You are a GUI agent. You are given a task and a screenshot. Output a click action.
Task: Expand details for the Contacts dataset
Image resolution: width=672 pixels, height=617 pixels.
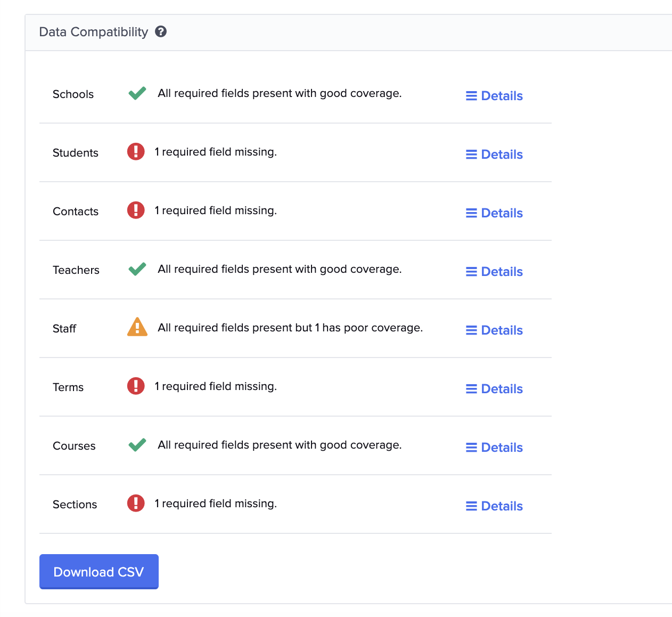click(494, 213)
